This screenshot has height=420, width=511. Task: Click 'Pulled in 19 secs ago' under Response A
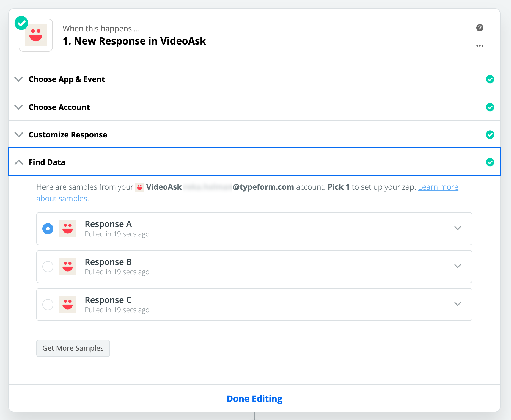click(117, 234)
